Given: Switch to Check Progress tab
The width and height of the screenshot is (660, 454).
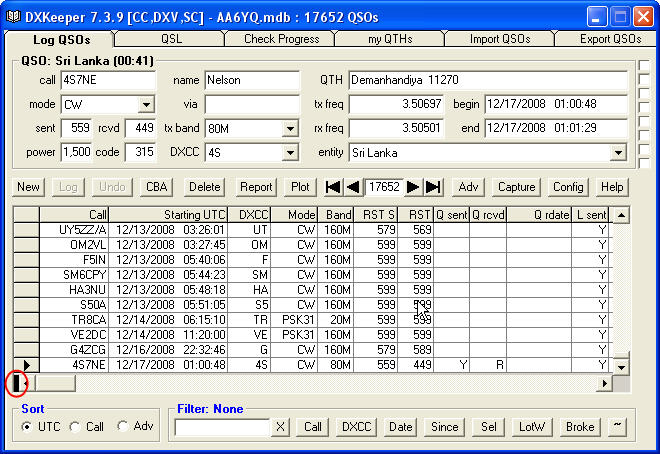Looking at the screenshot, I should pos(282,39).
